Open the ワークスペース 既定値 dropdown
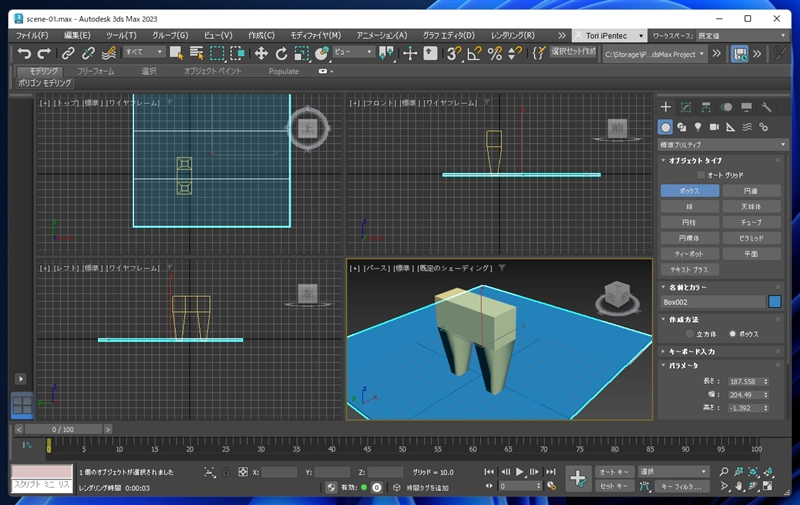The image size is (800, 505). (742, 36)
